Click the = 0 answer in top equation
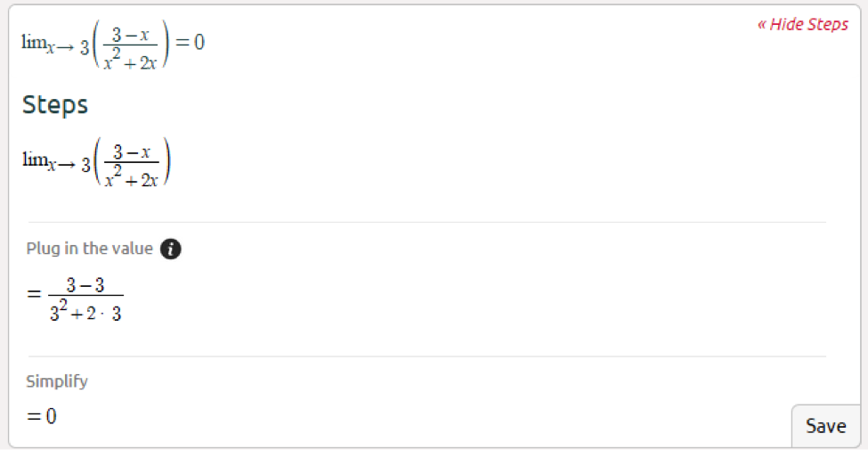The height and width of the screenshot is (450, 868). click(x=189, y=42)
